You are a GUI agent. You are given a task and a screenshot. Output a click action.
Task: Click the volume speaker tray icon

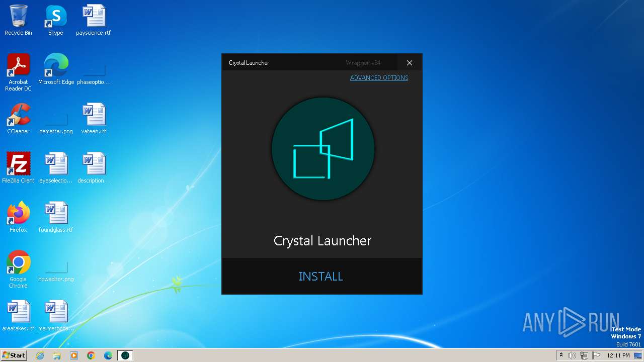[572, 355]
